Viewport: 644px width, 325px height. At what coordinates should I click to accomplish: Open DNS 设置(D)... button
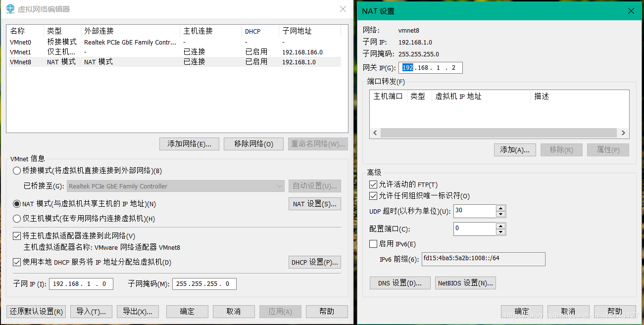tap(400, 283)
